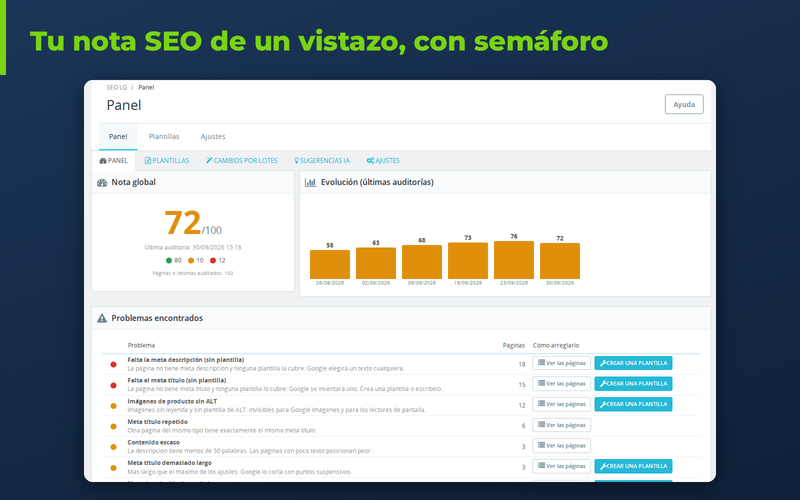Click the bar chart icon beside Evolución
Screen dimensions: 800x500
tap(310, 182)
